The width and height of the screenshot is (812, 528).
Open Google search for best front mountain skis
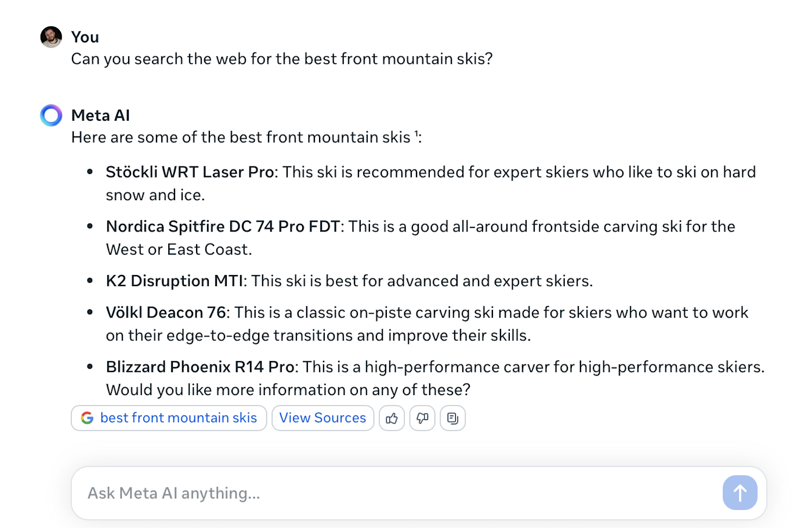click(x=169, y=418)
